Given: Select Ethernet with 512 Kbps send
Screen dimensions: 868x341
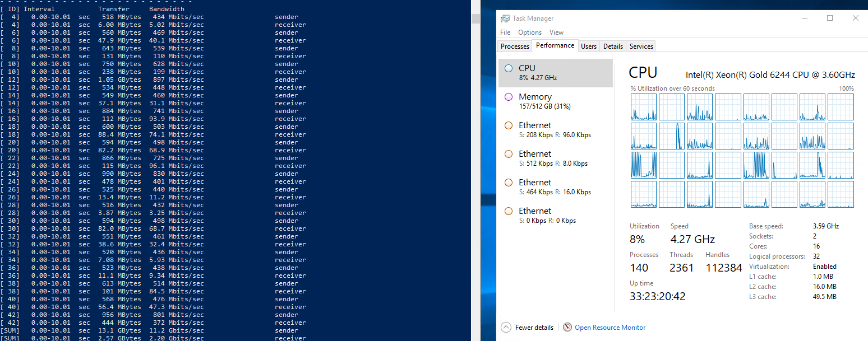Looking at the screenshot, I should click(555, 158).
